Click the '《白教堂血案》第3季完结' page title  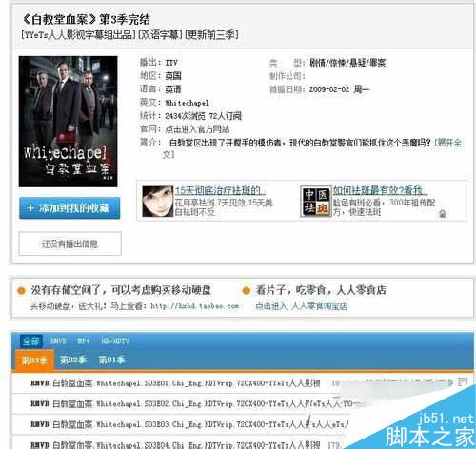86,20
